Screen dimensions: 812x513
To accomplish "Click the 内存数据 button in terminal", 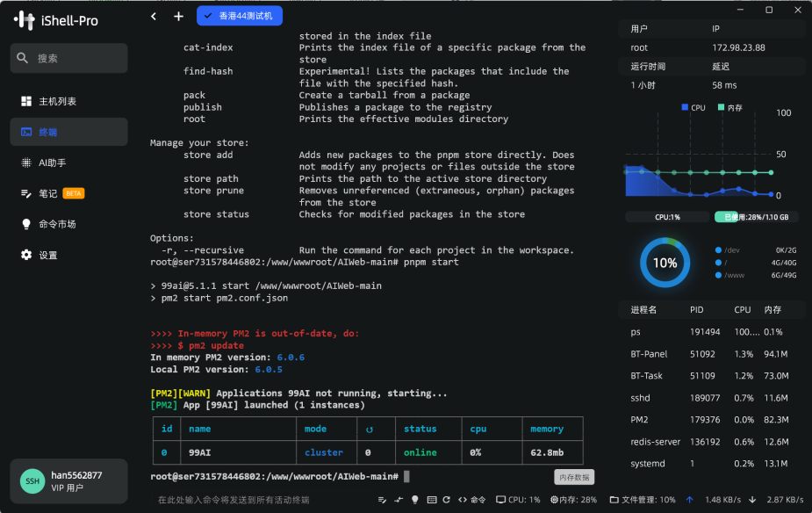I will tap(574, 477).
